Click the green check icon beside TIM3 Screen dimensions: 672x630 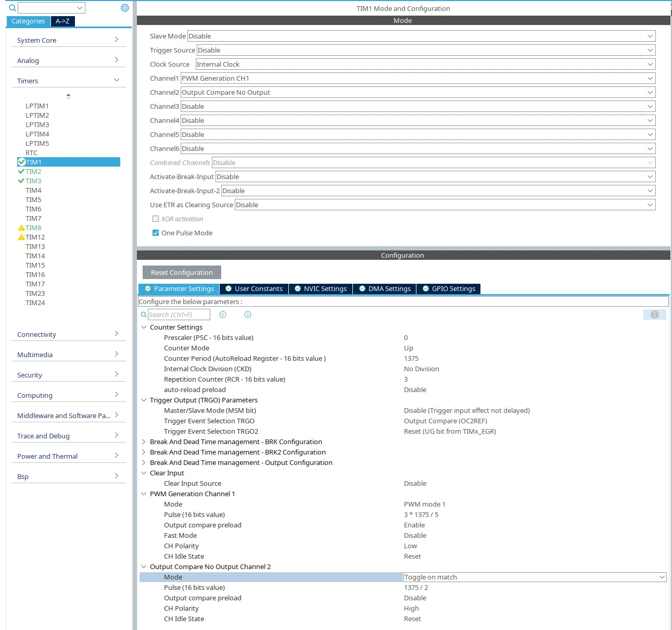pos(21,181)
